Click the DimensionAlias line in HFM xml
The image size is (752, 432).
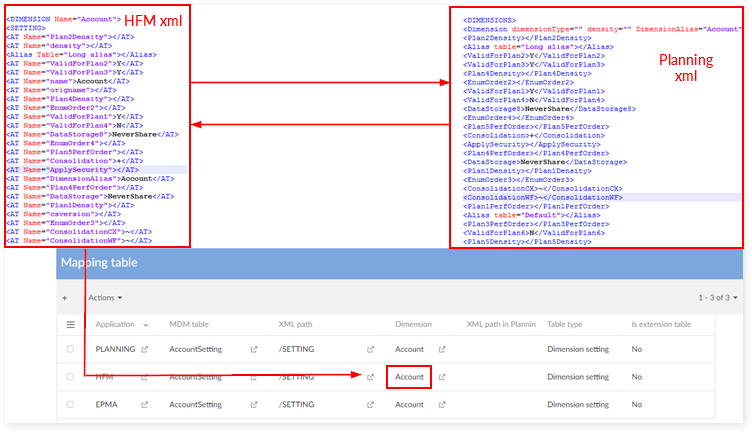(90, 179)
